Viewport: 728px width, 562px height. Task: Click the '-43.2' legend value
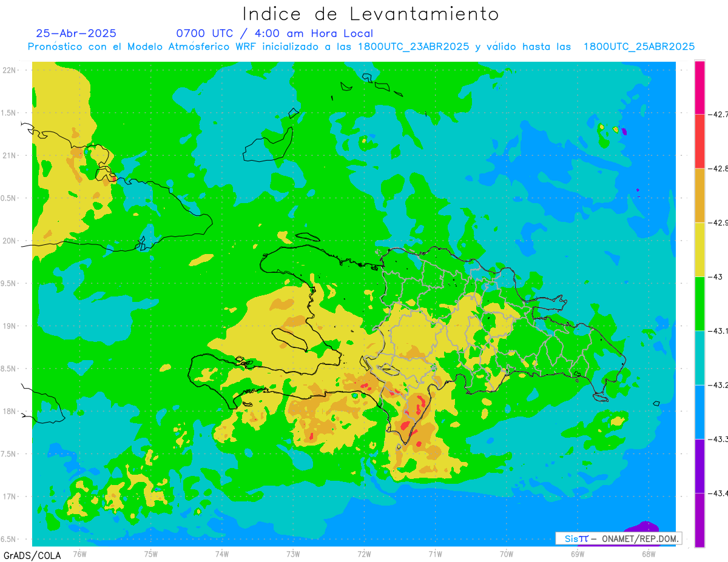(718, 385)
